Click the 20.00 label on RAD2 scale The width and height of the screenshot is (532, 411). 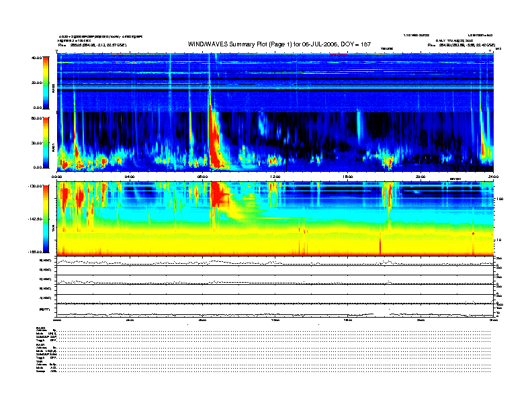tap(36, 83)
